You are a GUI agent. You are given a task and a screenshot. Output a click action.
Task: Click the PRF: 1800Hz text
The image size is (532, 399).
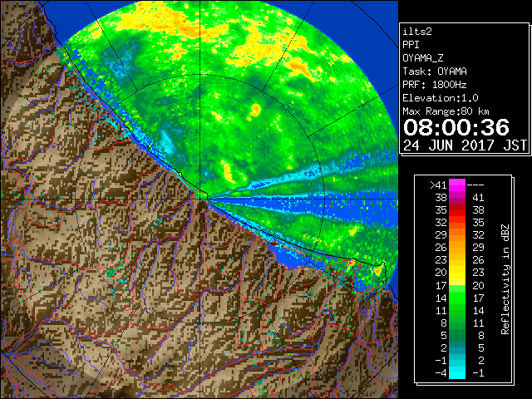[435, 85]
